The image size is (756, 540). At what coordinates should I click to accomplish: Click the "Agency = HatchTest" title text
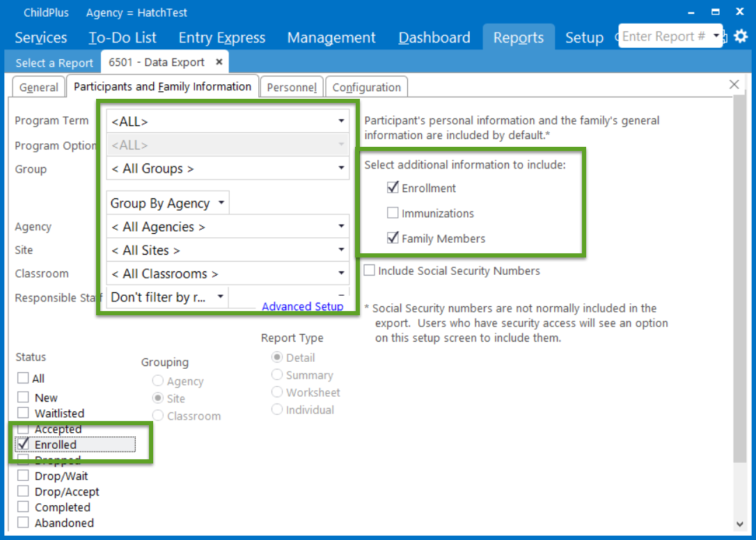[x=136, y=13]
